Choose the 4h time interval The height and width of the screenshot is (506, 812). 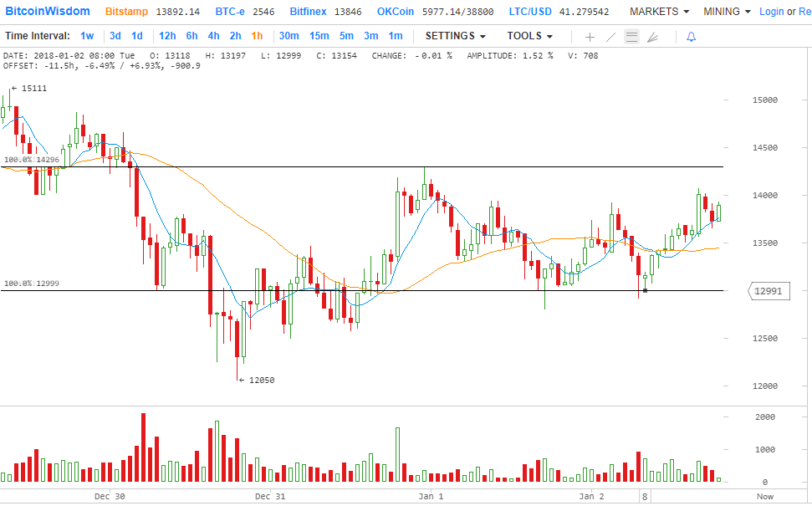coord(214,36)
